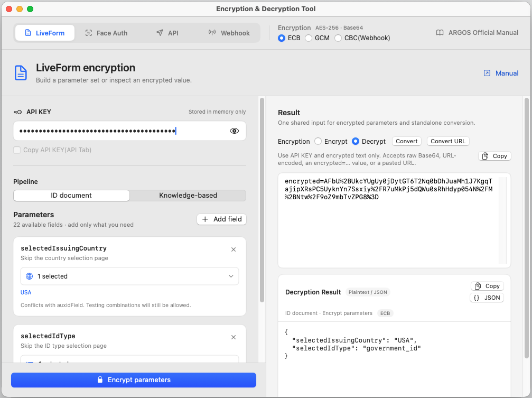
Task: Click the plus icon on Add field
Action: [x=205, y=219]
